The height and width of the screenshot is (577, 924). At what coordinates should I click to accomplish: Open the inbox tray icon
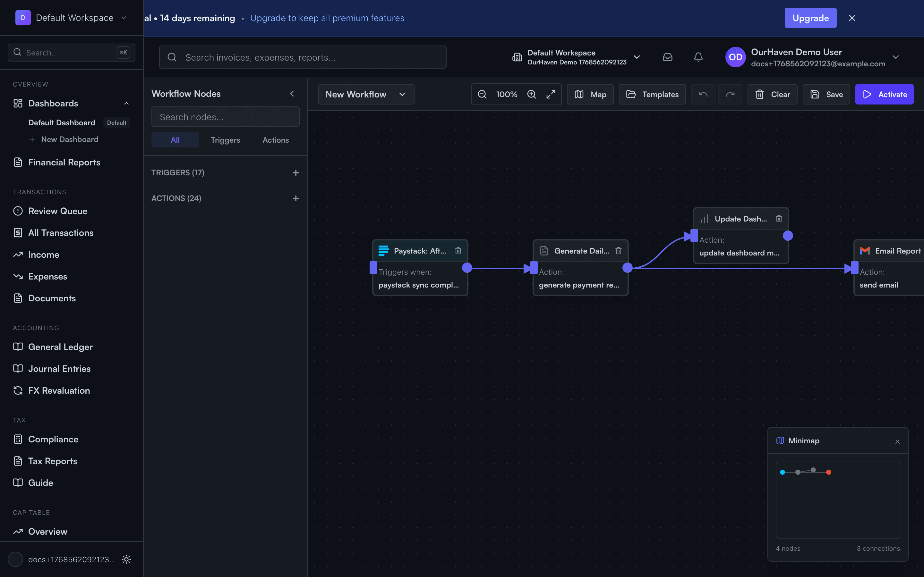click(x=667, y=57)
